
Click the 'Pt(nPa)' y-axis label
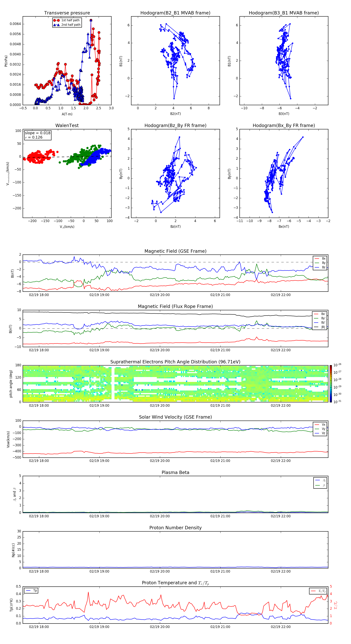click(x=6, y=61)
